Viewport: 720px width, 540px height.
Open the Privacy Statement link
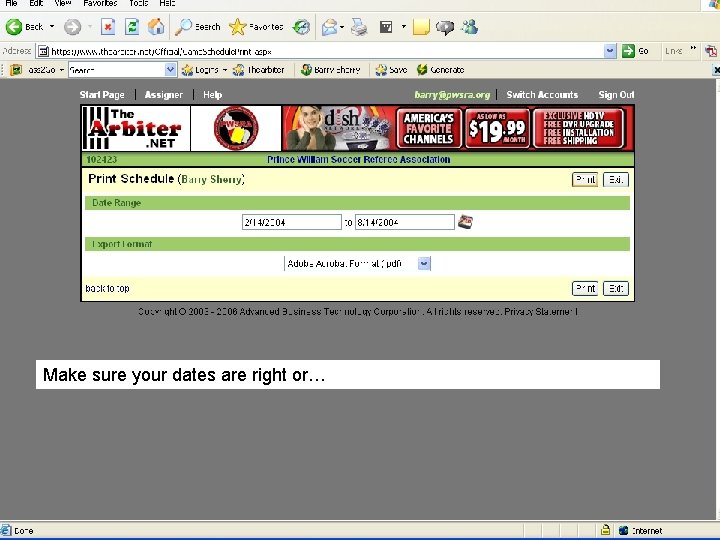pyautogui.click(x=540, y=311)
